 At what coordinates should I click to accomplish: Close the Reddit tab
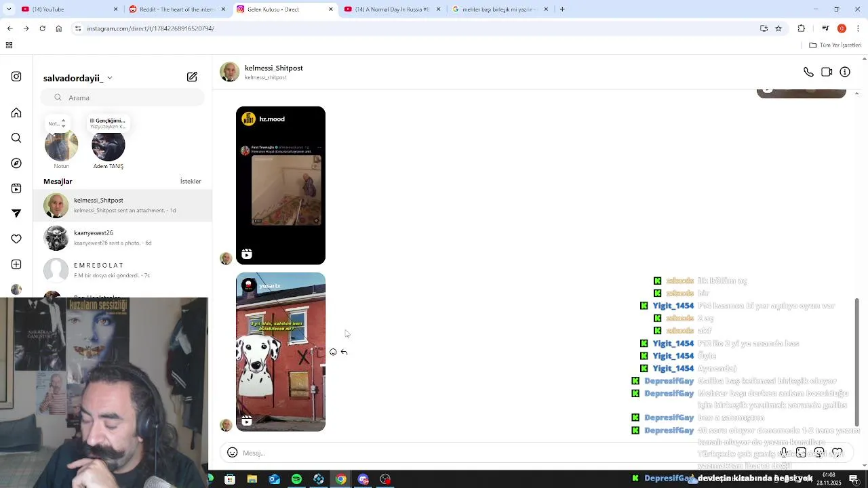coord(223,9)
